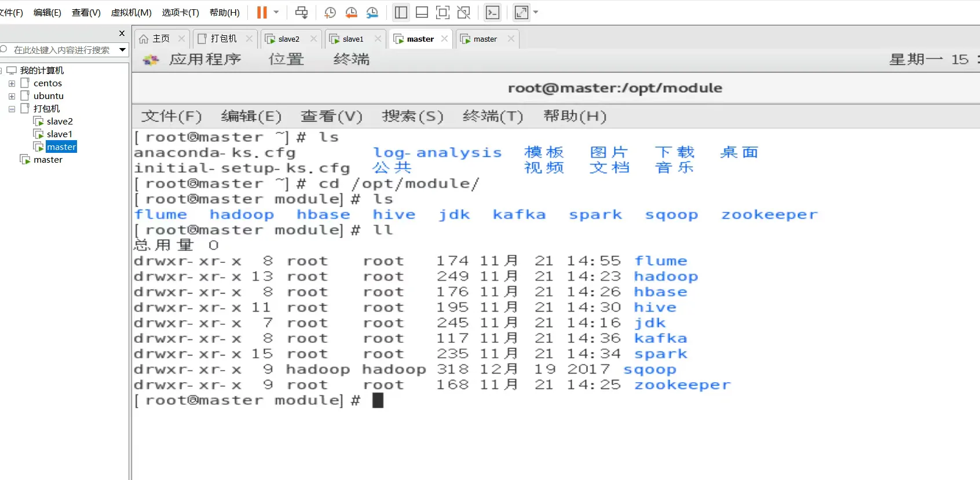Image resolution: width=980 pixels, height=480 pixels.
Task: Click log-analysis in the terminal output
Action: click(437, 152)
